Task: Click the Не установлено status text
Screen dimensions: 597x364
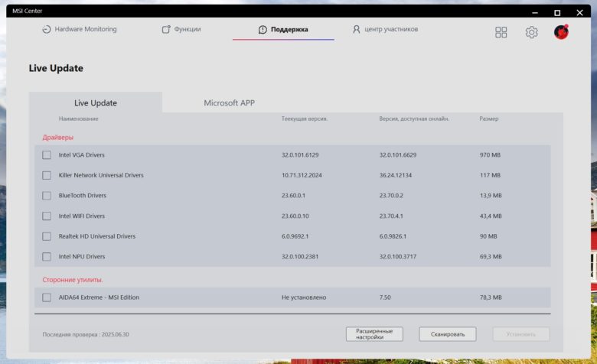Action: coord(304,297)
